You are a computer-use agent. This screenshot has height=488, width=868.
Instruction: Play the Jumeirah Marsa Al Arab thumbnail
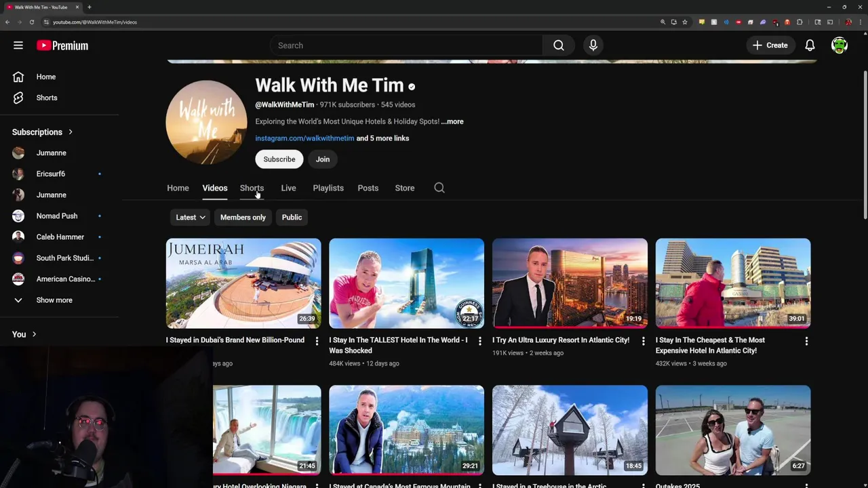243,283
